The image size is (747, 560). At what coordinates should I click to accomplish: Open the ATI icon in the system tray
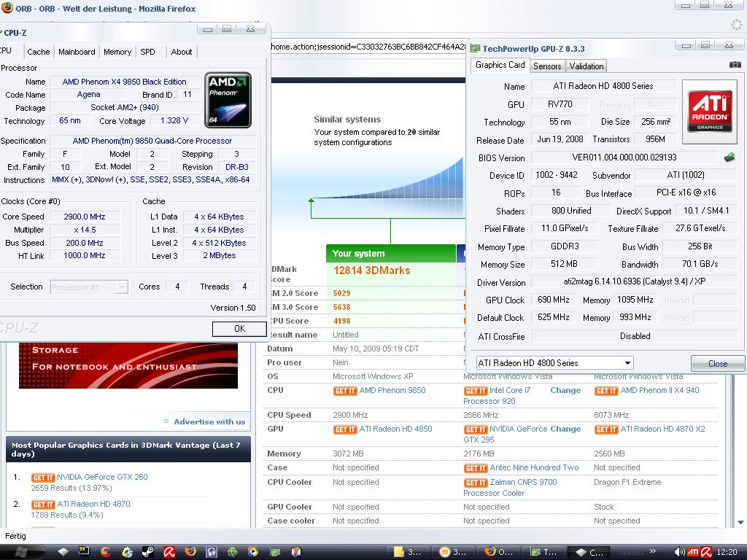point(693,553)
